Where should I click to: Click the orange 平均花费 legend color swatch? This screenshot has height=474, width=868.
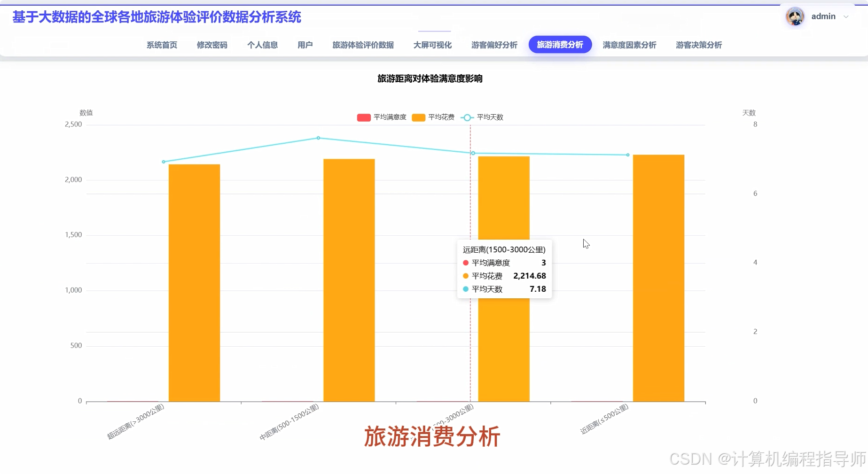point(417,117)
